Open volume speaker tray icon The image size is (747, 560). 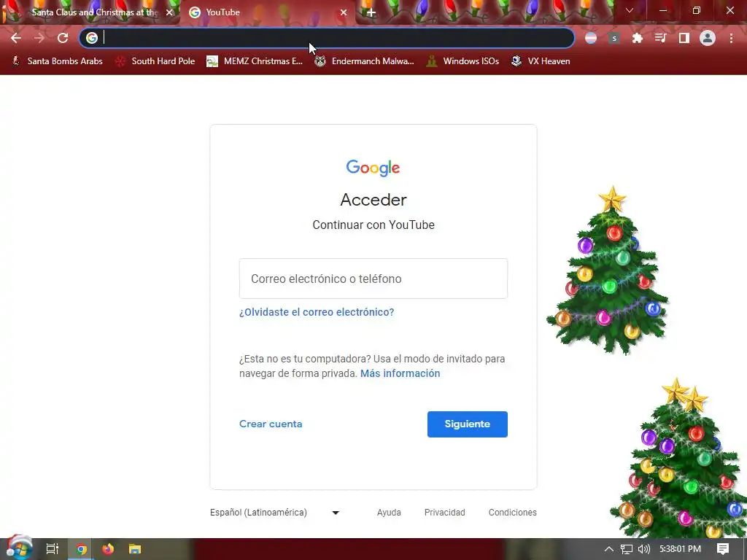(x=644, y=549)
